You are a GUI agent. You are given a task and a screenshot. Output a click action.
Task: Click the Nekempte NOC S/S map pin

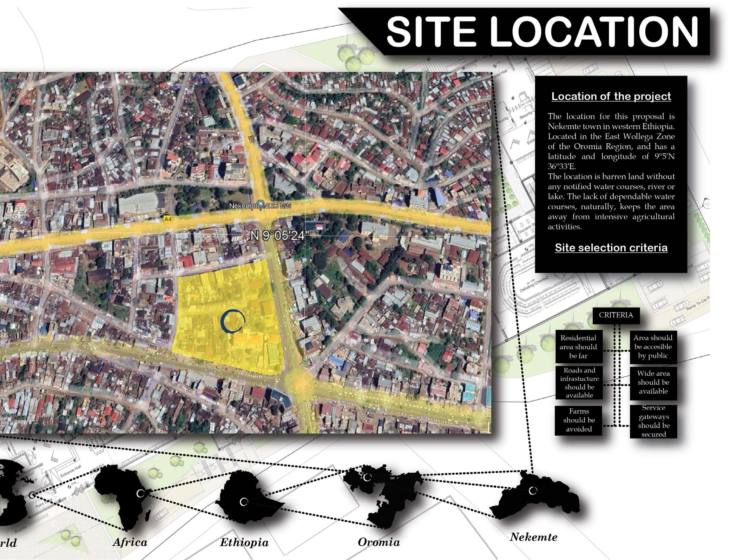pos(260,204)
